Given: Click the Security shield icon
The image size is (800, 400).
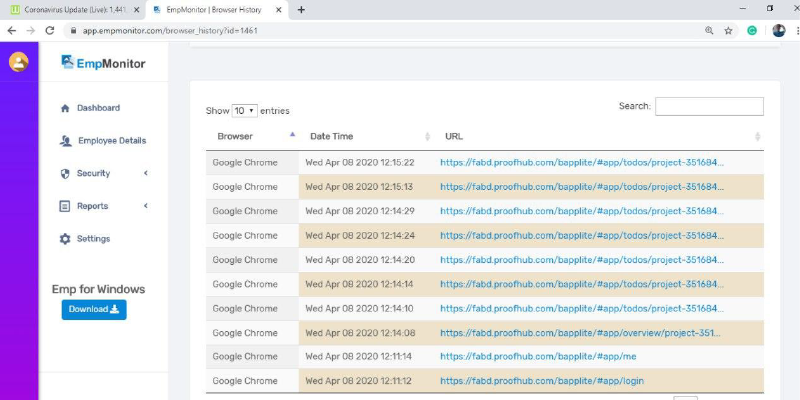Looking at the screenshot, I should [x=65, y=174].
